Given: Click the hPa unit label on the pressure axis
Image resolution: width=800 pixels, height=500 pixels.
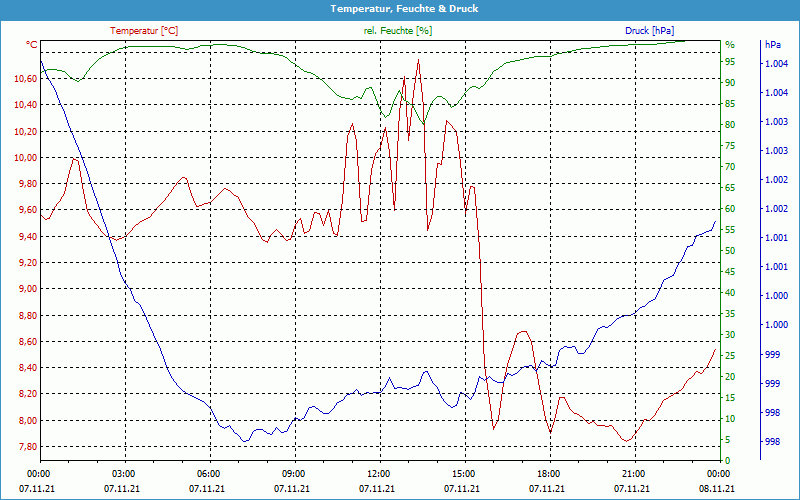Looking at the screenshot, I should point(772,45).
